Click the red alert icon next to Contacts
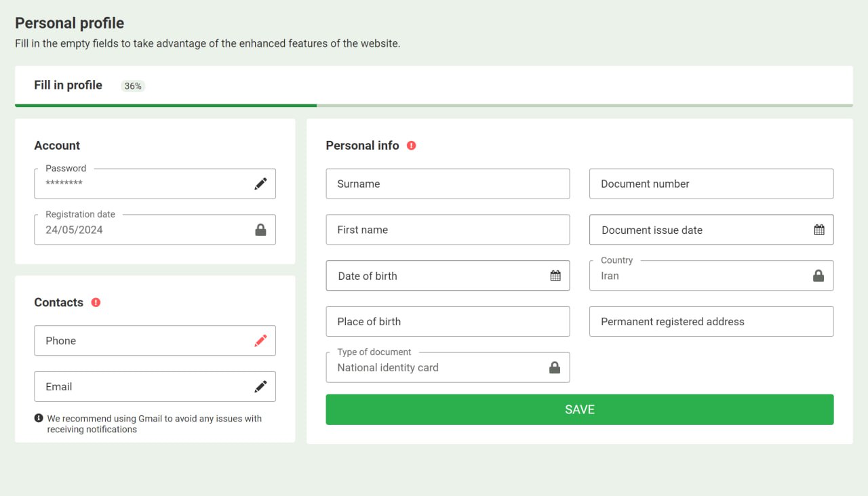This screenshot has height=496, width=868. [x=96, y=302]
